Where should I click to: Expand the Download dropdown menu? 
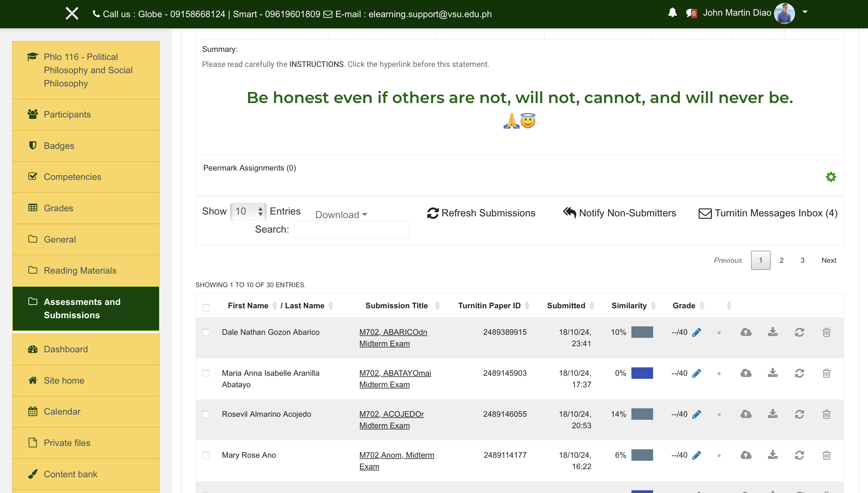pos(341,215)
